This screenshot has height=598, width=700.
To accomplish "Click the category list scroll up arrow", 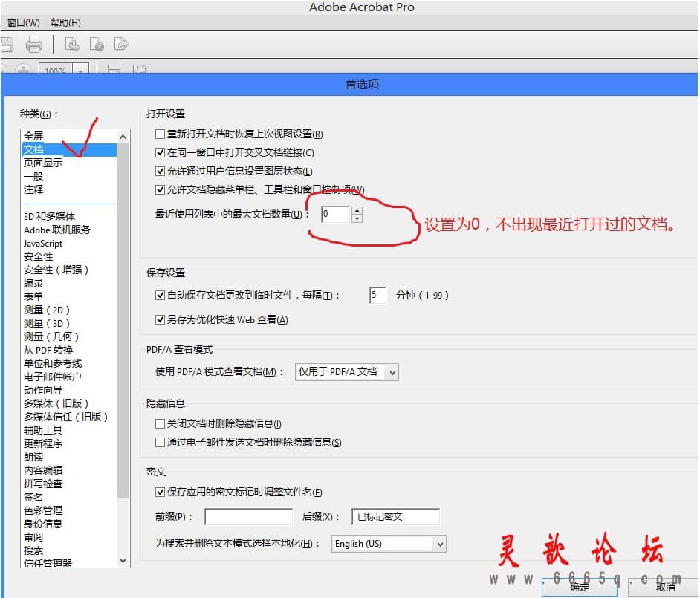I will pos(123,136).
